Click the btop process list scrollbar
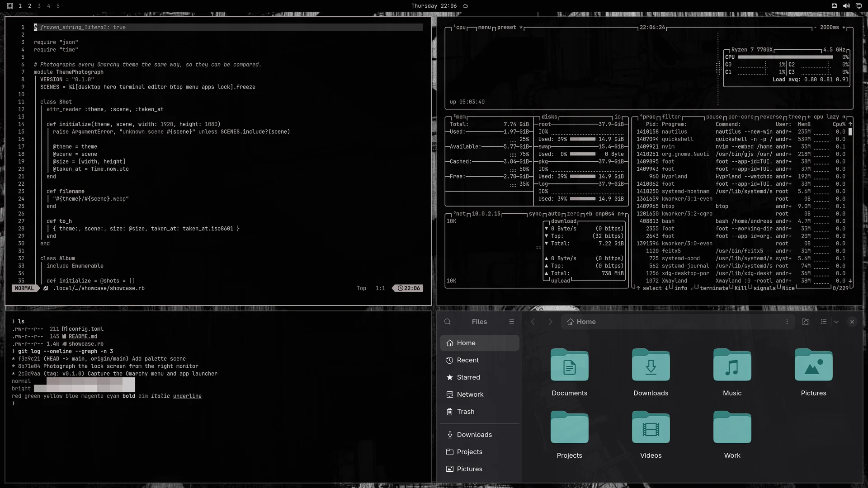The height and width of the screenshot is (488, 868). pyautogui.click(x=850, y=132)
